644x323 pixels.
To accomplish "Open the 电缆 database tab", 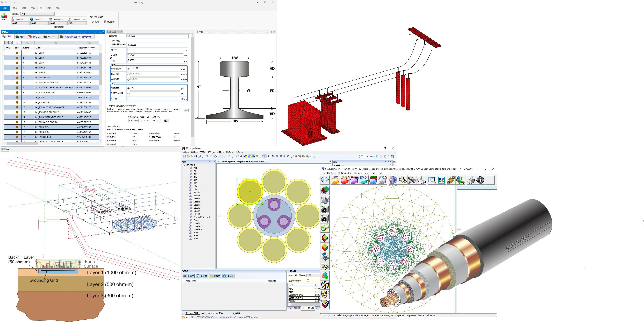I will pos(20,37).
